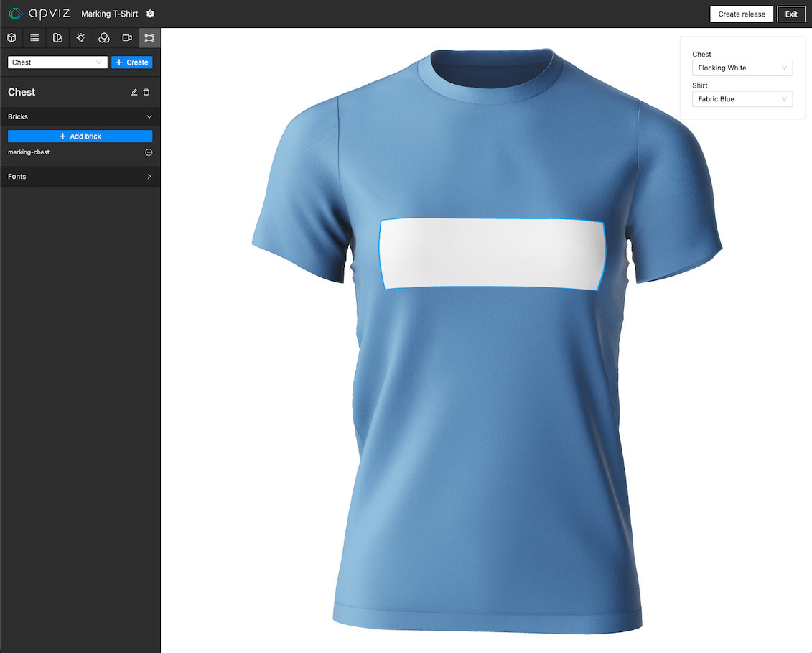The height and width of the screenshot is (653, 812).
Task: Edit the Chest marking name
Action: point(134,93)
